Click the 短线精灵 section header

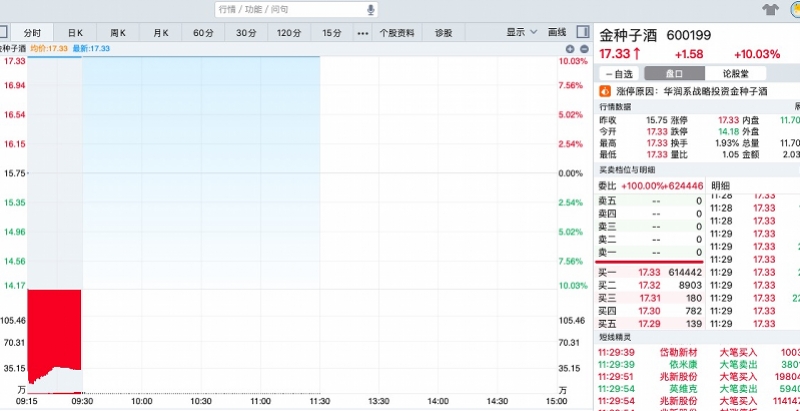tap(615, 337)
